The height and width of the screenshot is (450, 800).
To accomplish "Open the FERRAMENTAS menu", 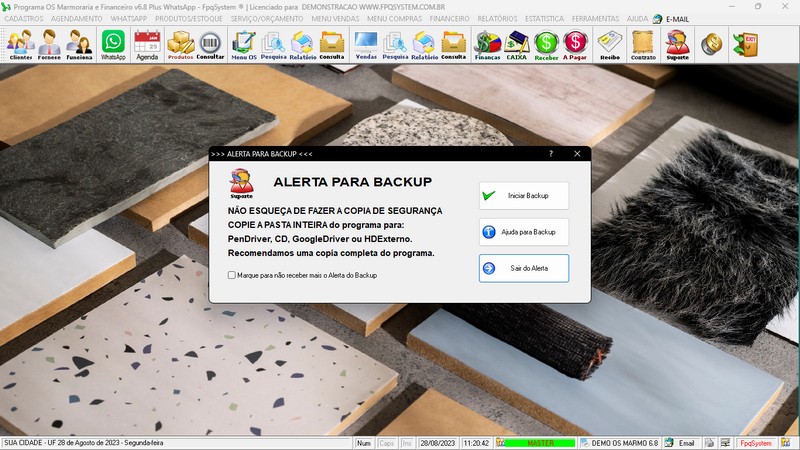I will click(595, 19).
